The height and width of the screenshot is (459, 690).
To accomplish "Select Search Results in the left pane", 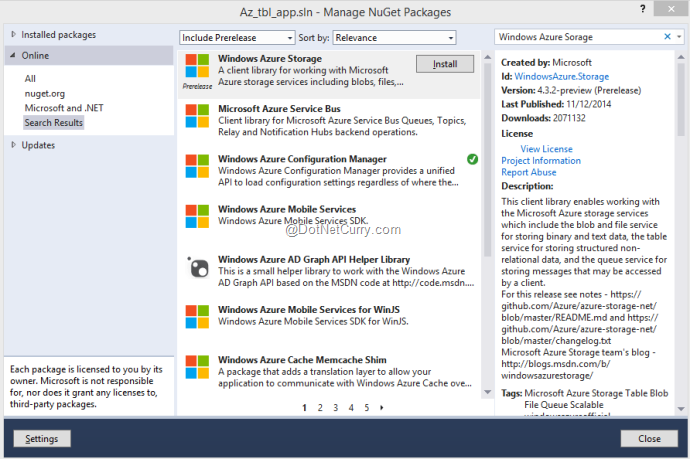I will pos(53,123).
